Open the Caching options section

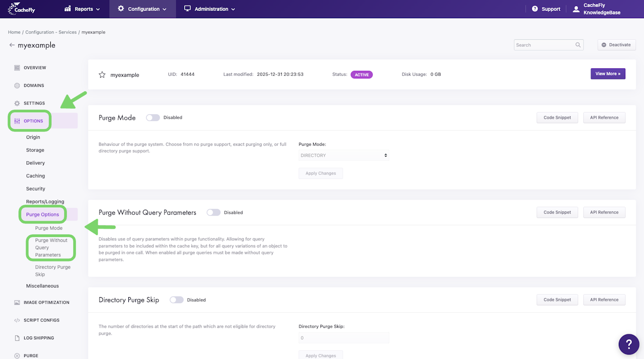[36, 176]
